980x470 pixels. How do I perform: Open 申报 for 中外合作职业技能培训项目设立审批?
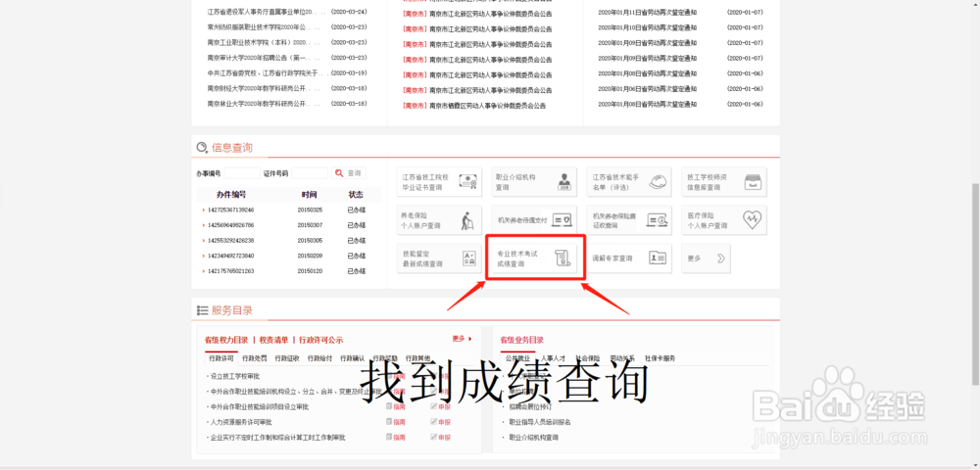click(440, 407)
